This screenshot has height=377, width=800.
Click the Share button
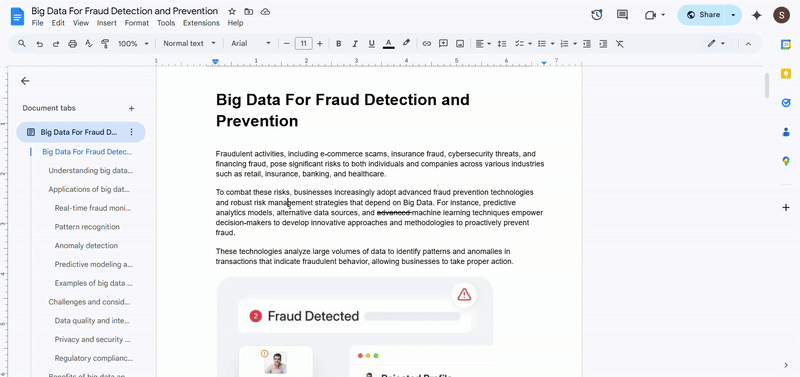[703, 15]
